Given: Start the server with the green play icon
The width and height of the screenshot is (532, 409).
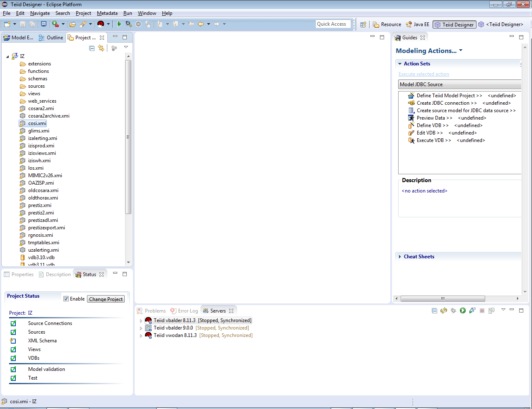Looking at the screenshot, I should tap(463, 310).
